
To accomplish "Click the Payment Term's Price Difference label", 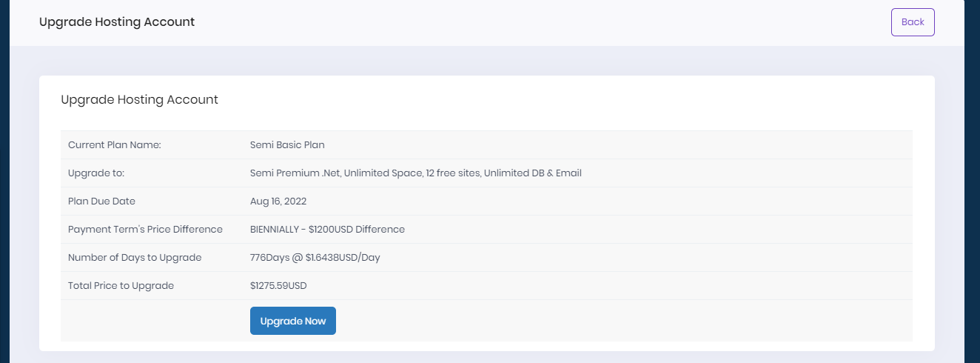I will point(145,230).
